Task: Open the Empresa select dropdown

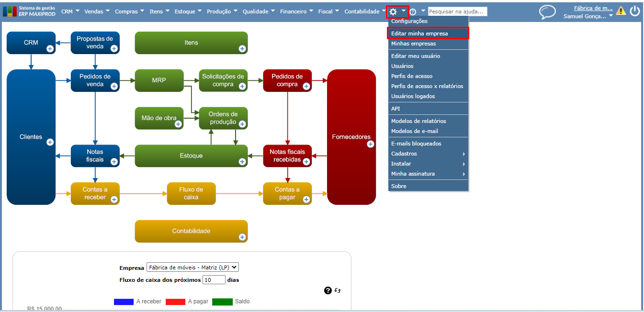Action: pyautogui.click(x=192, y=267)
